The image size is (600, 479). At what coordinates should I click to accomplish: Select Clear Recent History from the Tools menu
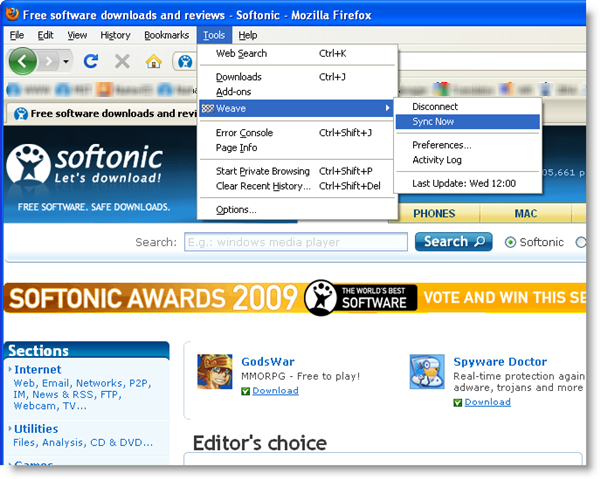[263, 186]
